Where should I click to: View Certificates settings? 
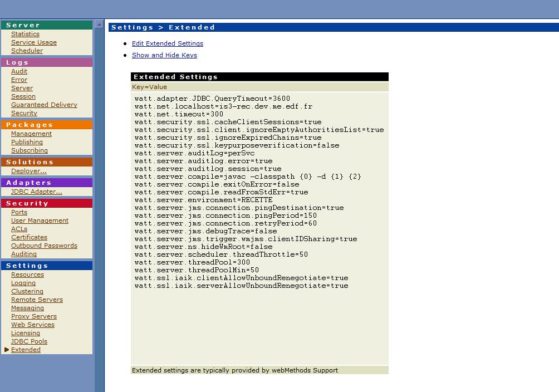click(29, 237)
